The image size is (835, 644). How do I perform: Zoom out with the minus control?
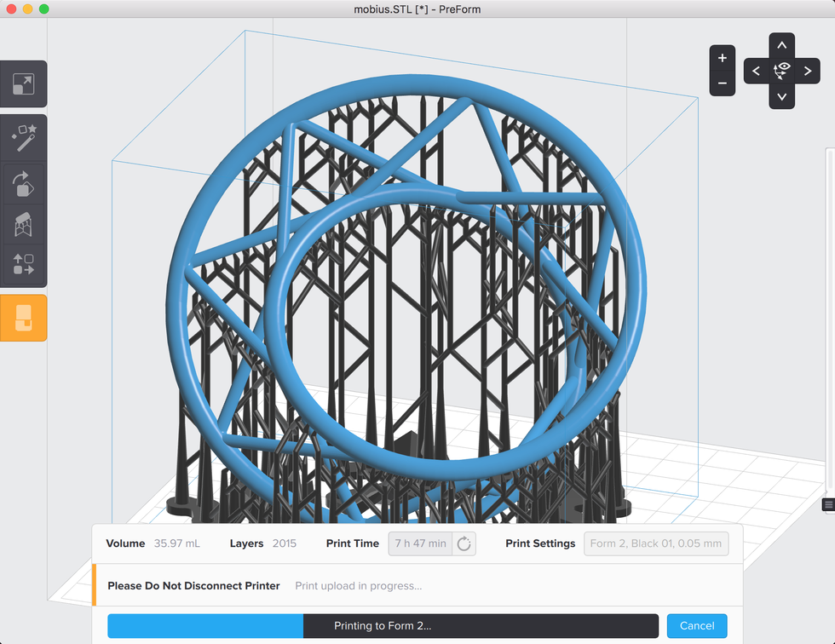click(722, 83)
